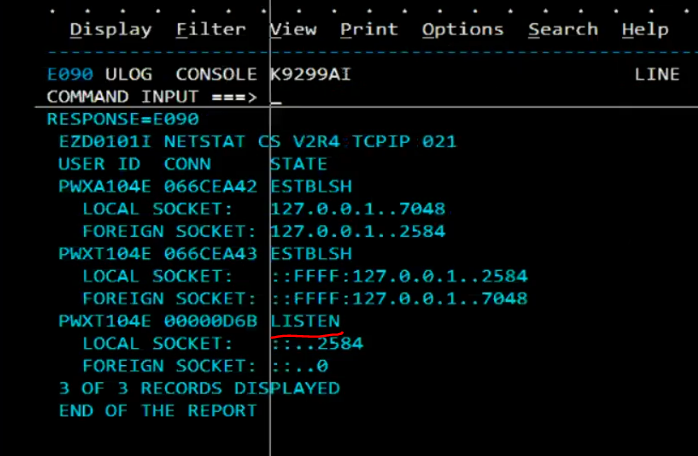The width and height of the screenshot is (698, 456).
Task: Click local socket ::FFFF:127.0.0.1..2584
Action: click(x=399, y=276)
